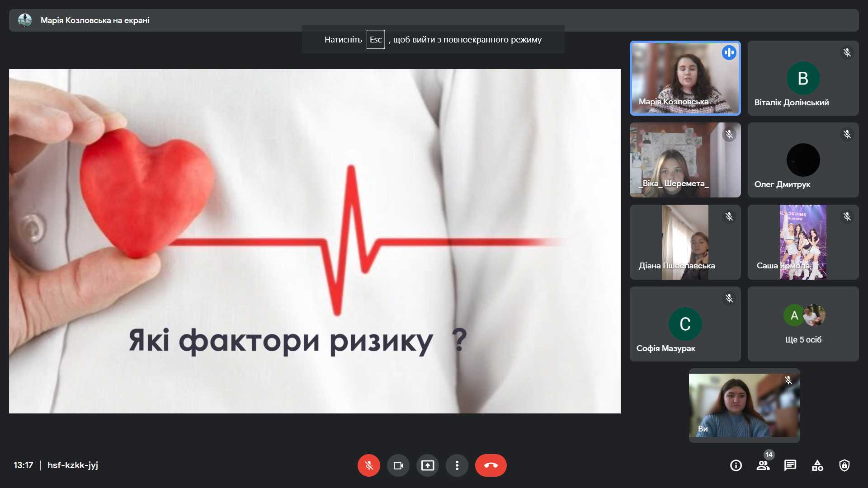The image size is (868, 488).
Task: Click Олег Дмитрук participant tile
Action: [803, 160]
